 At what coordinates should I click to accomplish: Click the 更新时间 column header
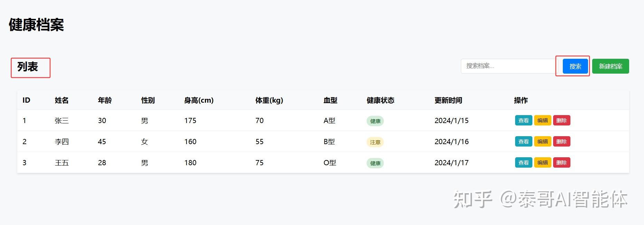(x=448, y=100)
